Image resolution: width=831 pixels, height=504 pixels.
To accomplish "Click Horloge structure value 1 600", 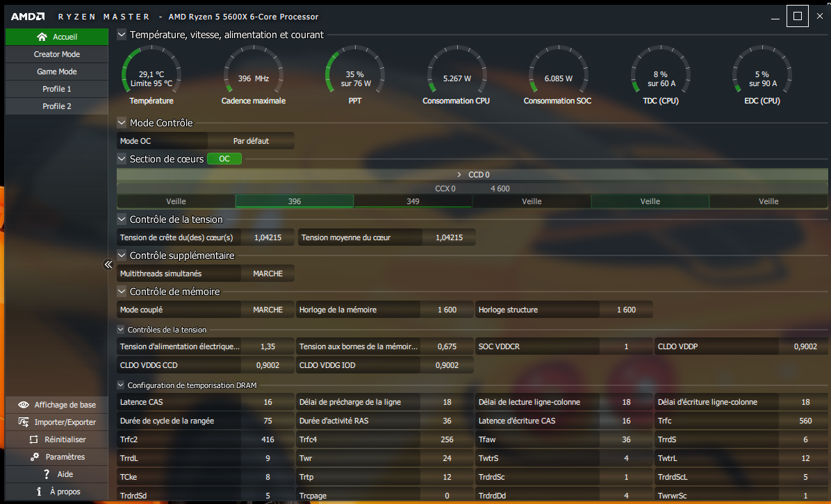I will (x=626, y=309).
